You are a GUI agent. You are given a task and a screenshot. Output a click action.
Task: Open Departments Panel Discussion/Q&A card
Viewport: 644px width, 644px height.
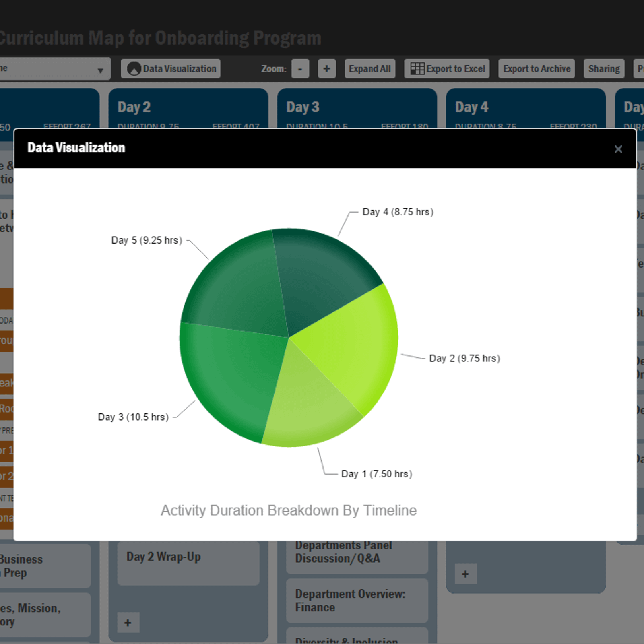click(x=357, y=557)
